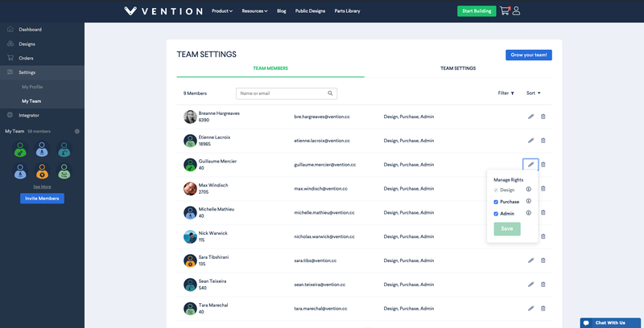Save the Manage Rights changes

point(507,229)
